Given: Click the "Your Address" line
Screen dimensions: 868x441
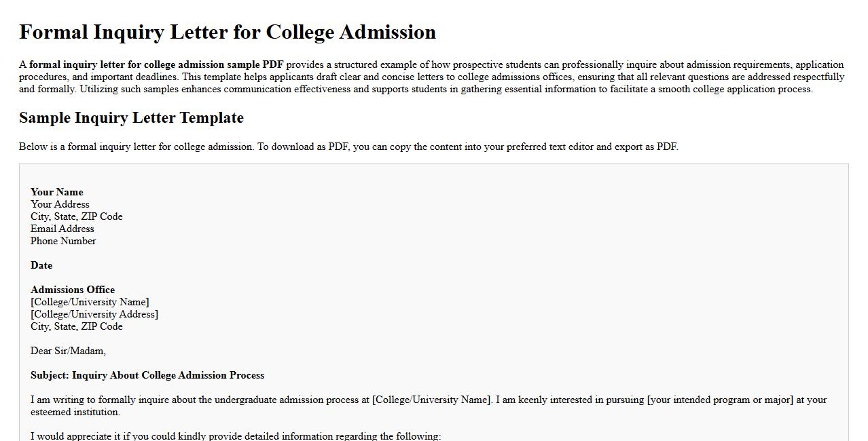Looking at the screenshot, I should 60,204.
